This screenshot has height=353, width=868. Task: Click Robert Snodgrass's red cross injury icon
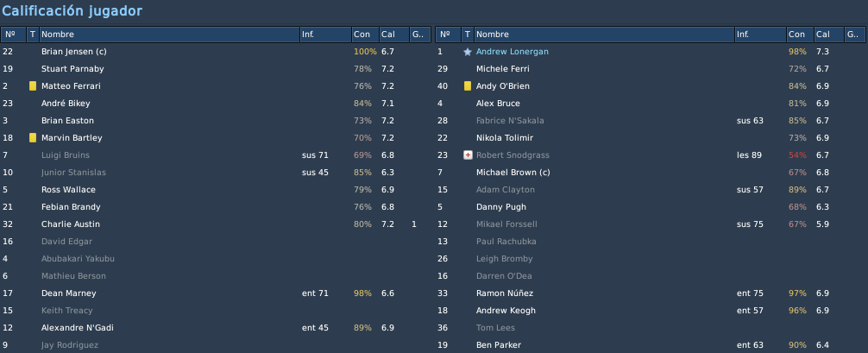pos(468,155)
